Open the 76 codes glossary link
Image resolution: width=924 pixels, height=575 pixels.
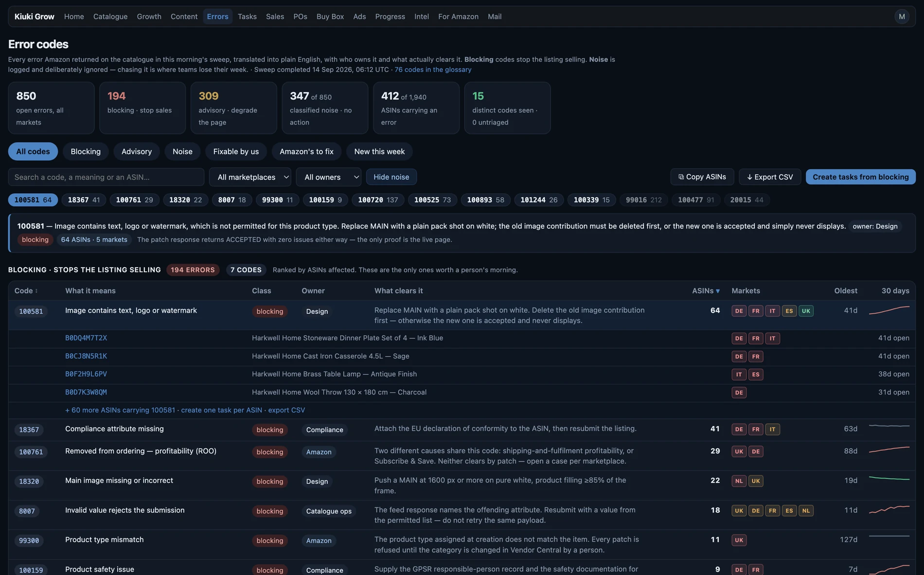(433, 70)
